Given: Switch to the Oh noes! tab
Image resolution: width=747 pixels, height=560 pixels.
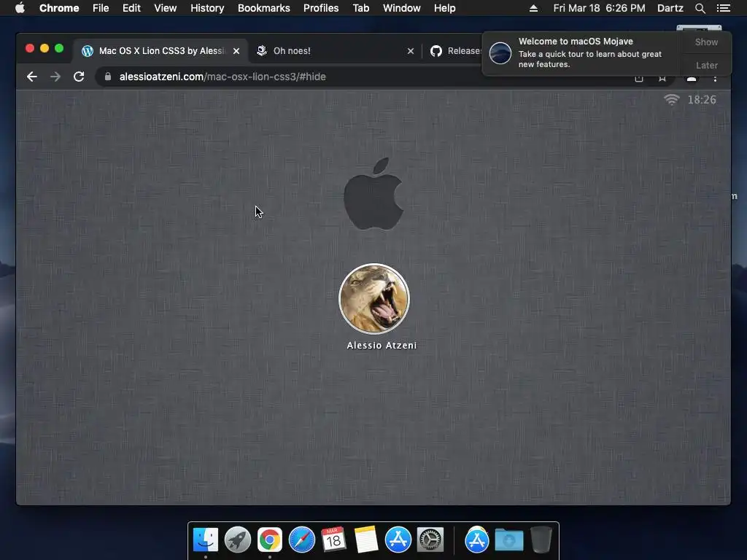Looking at the screenshot, I should [335, 51].
